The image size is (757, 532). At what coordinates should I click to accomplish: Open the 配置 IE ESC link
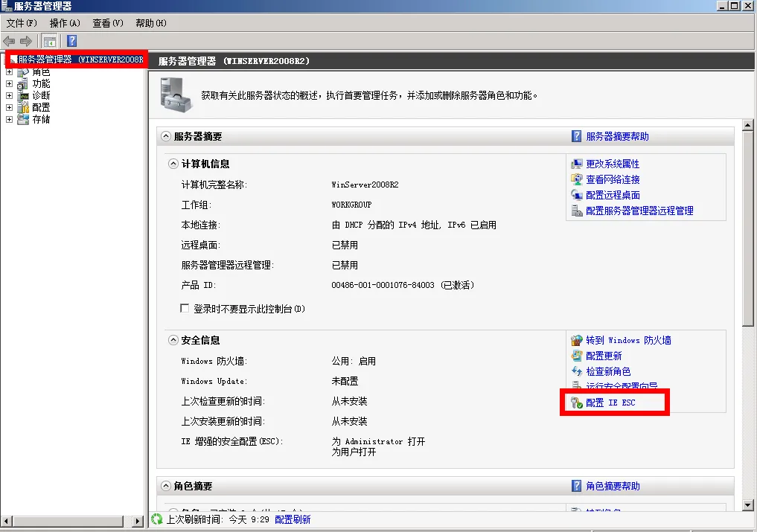610,403
